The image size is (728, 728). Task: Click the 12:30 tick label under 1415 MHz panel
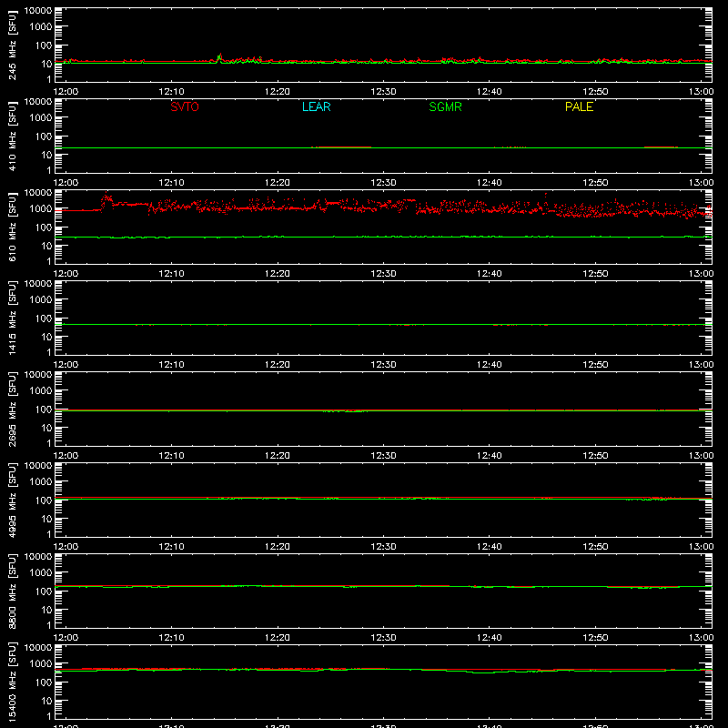pyautogui.click(x=383, y=365)
